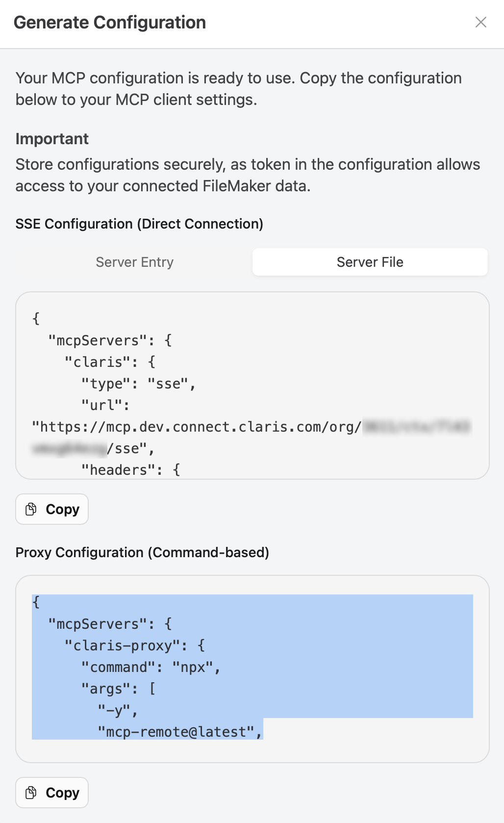
Task: Click the "headers" line in the SSE configuration
Action: point(130,469)
